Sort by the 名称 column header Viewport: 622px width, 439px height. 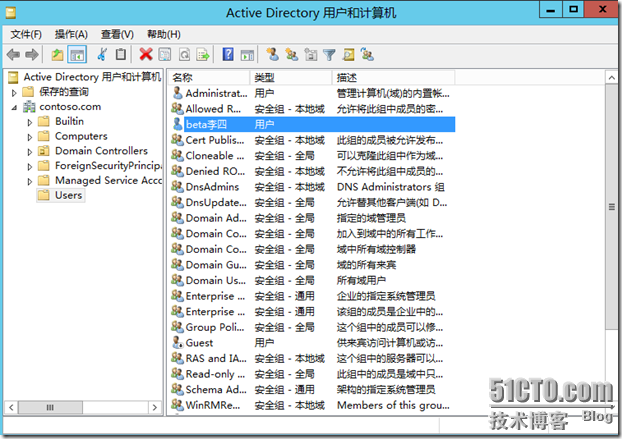point(209,77)
